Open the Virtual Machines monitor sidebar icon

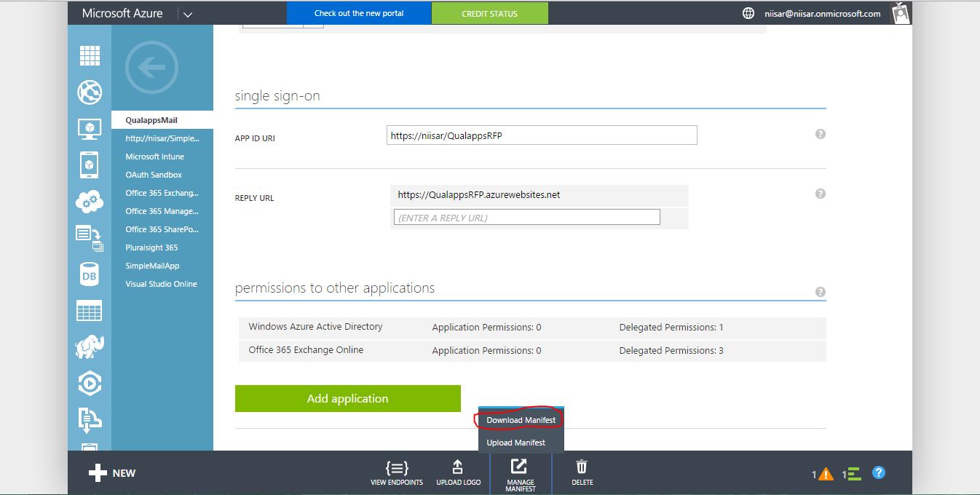click(x=90, y=129)
